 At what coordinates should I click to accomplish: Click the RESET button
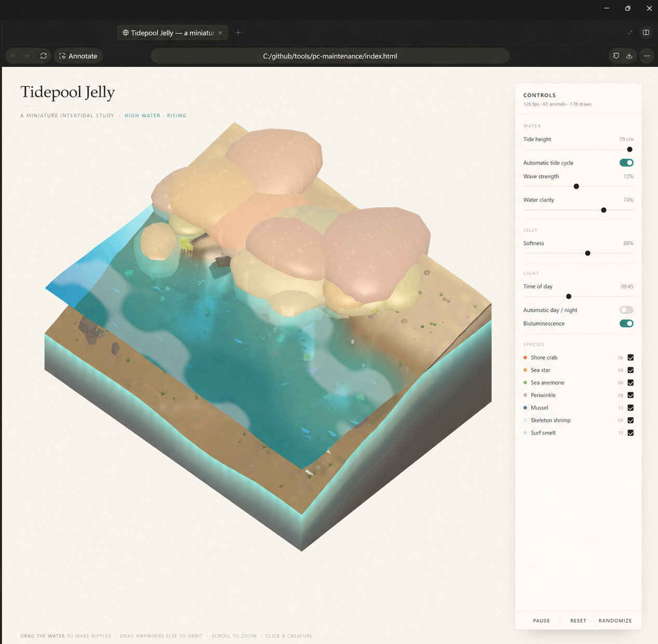(578, 621)
